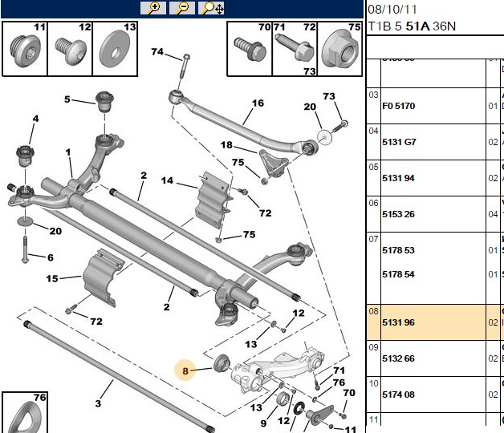Click the date 08/10/11
504x433 pixels.
tap(392, 10)
